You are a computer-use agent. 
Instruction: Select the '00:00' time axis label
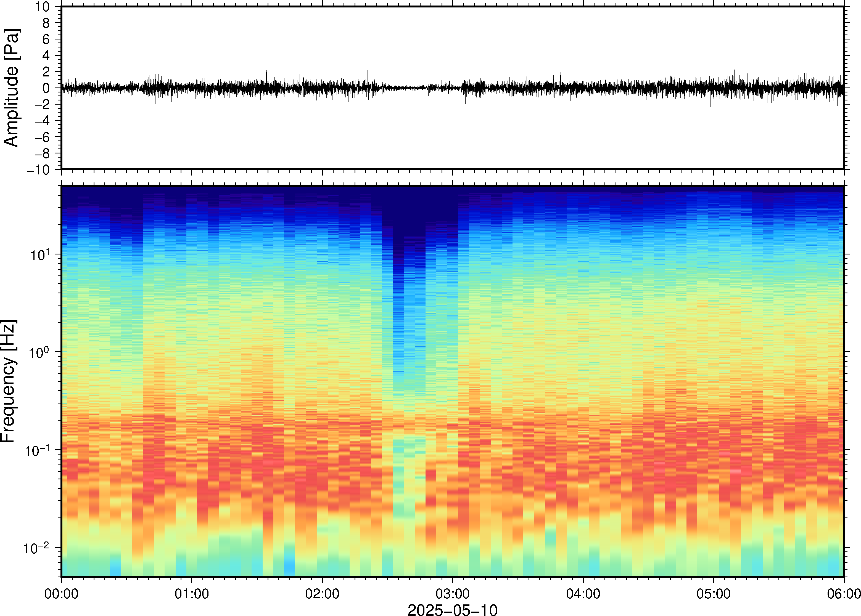point(62,594)
